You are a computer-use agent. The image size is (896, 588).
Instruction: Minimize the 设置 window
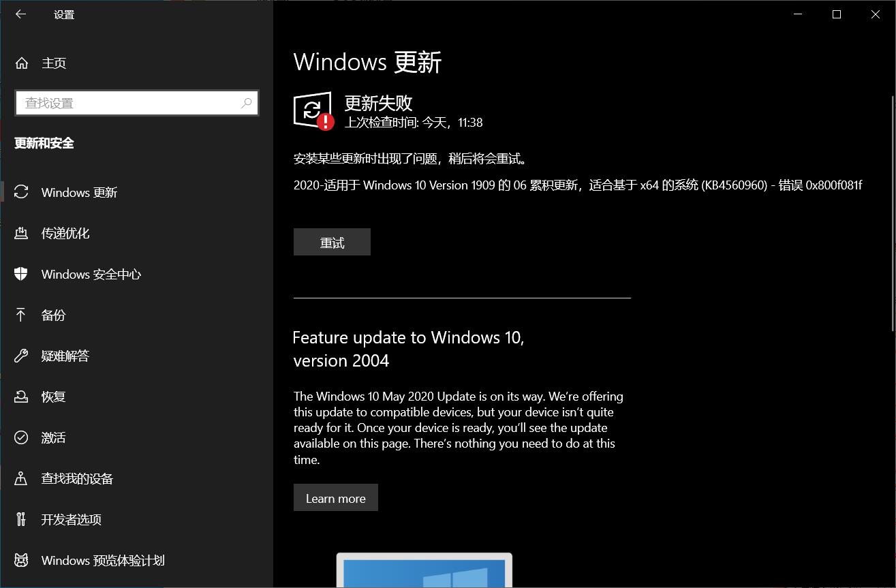[798, 14]
